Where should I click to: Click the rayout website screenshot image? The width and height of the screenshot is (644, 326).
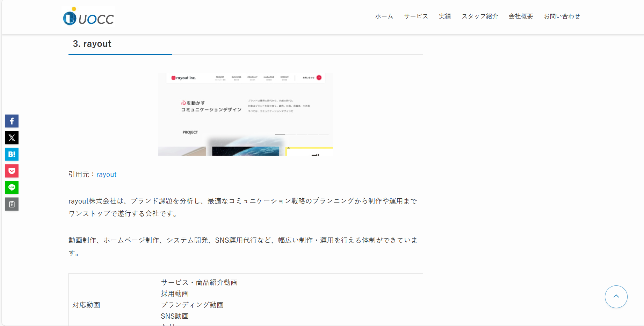click(245, 114)
